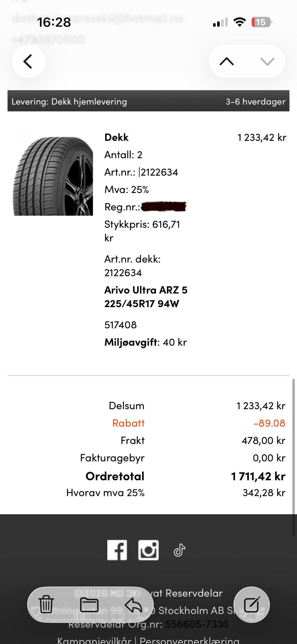Screen dimensions: 297x644
Task: Move message using folder icon
Action: point(89,604)
